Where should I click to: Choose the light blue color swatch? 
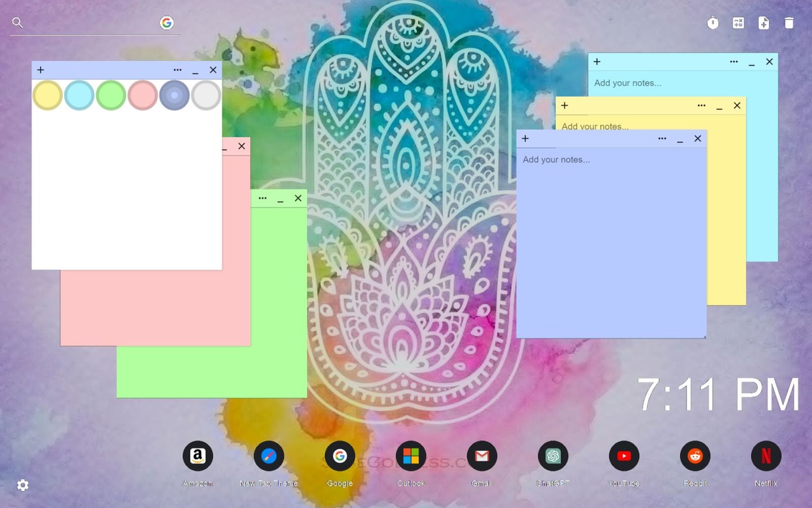79,95
